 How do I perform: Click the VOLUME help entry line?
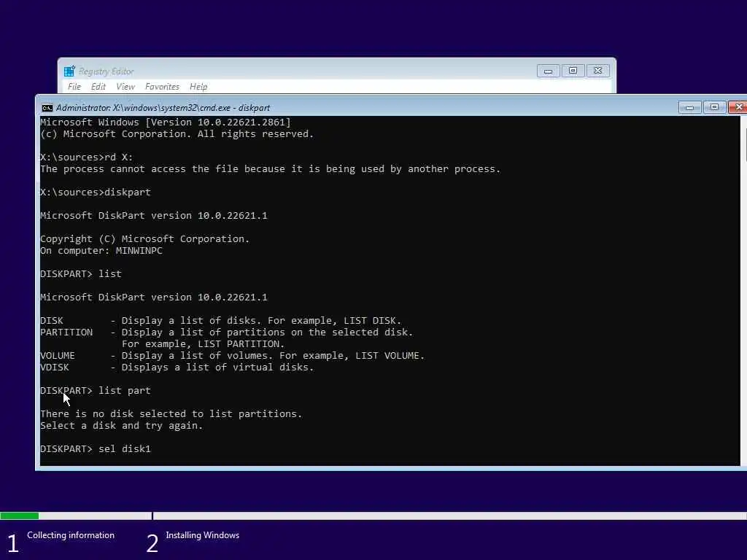[x=232, y=356]
